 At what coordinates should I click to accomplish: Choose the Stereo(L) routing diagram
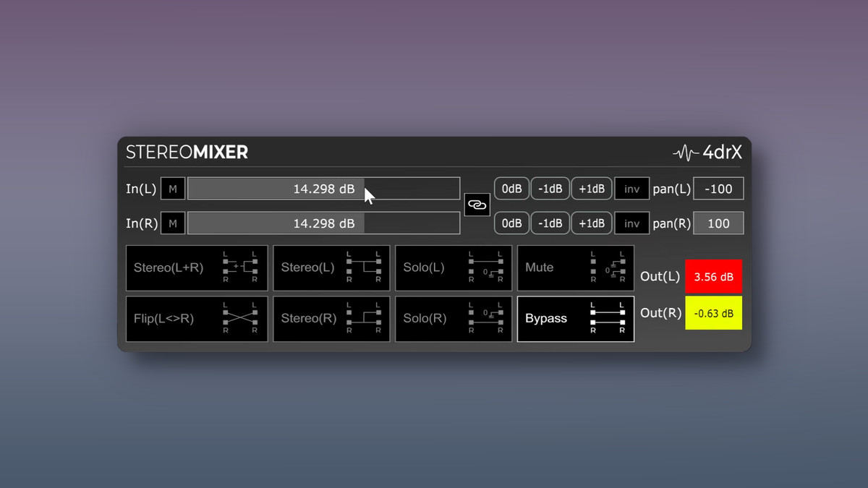[331, 267]
